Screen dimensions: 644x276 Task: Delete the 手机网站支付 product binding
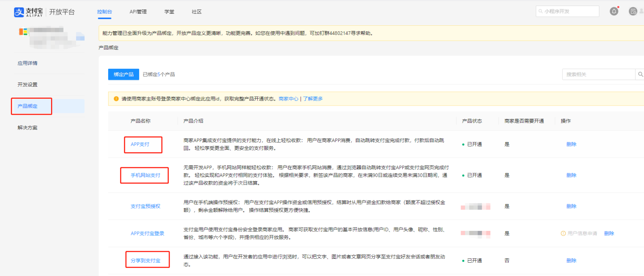[571, 175]
